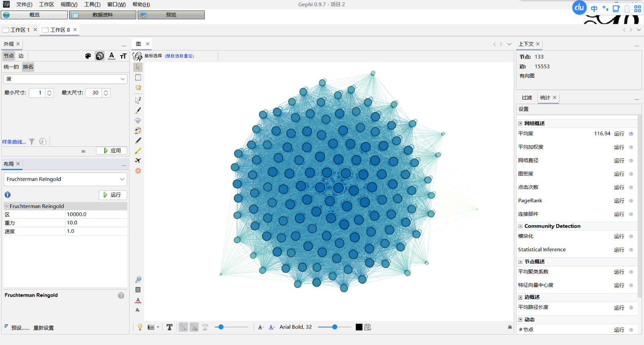This screenshot has height=345, width=644.
Task: Toggle show edge labels button
Action: [205, 327]
